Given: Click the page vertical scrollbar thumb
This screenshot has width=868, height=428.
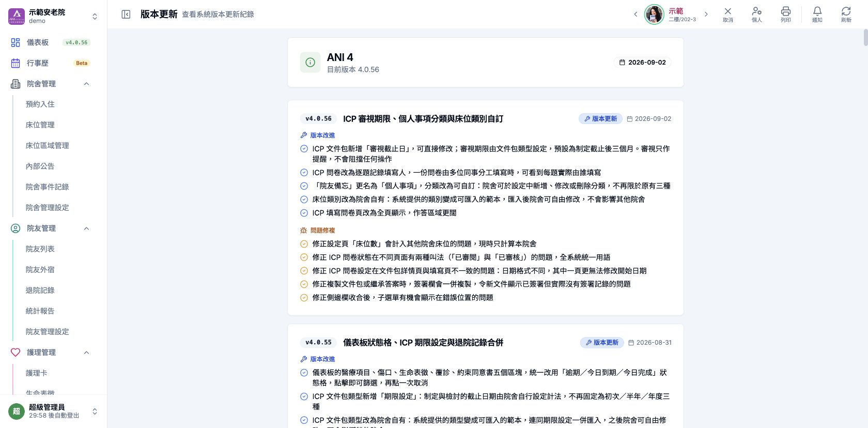Looking at the screenshot, I should pos(865,38).
